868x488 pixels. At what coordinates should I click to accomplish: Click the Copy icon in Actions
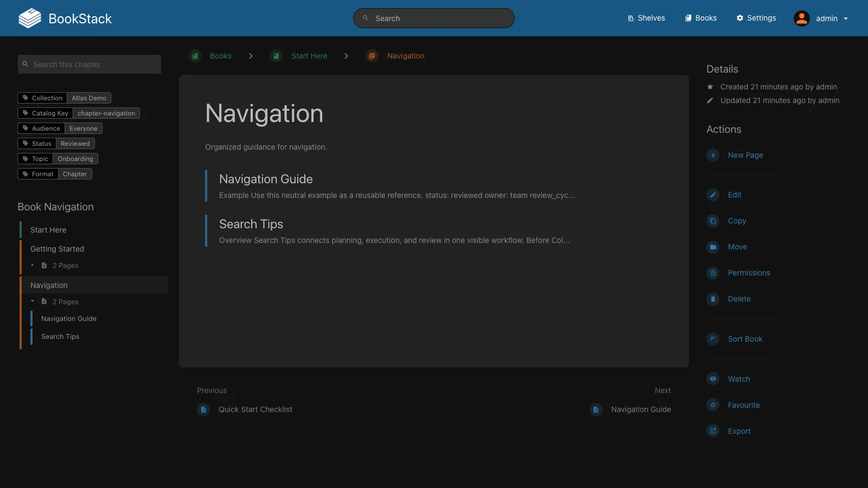(x=713, y=221)
